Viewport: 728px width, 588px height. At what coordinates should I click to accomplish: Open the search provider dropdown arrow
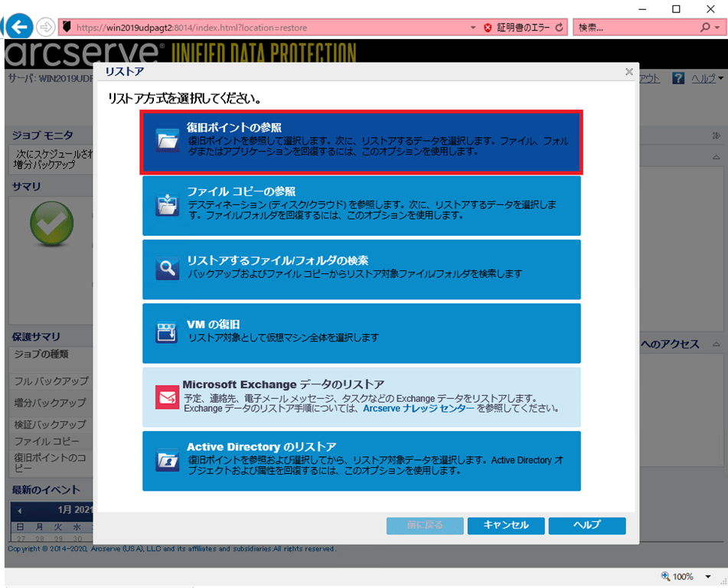point(717,28)
